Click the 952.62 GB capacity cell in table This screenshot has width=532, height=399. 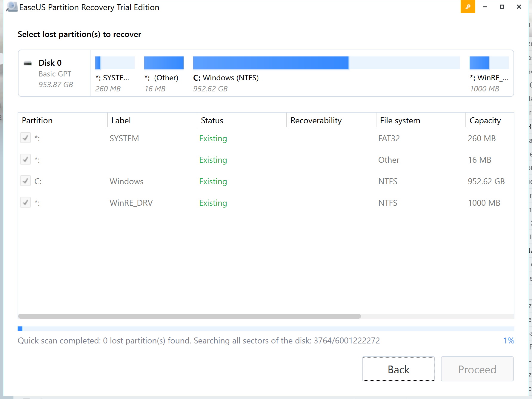(x=486, y=181)
